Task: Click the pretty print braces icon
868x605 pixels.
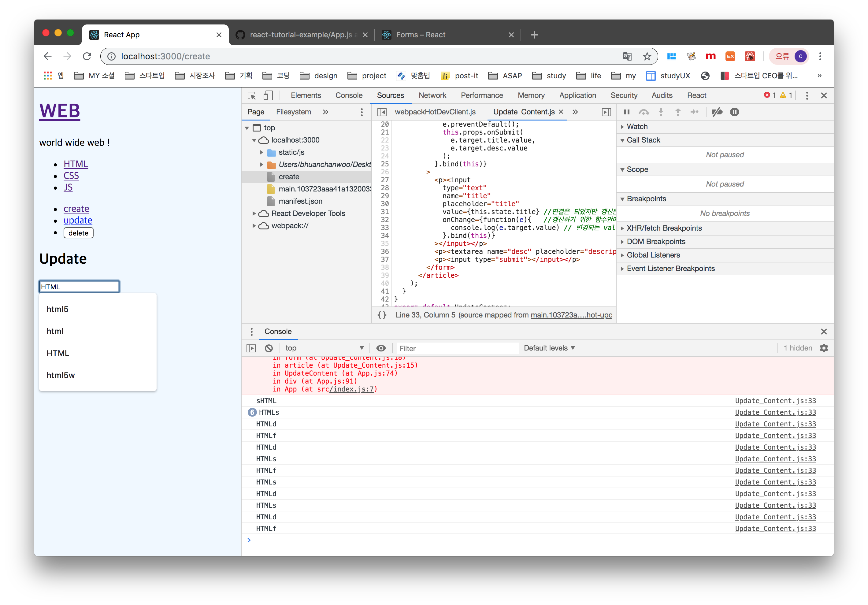Action: point(382,315)
